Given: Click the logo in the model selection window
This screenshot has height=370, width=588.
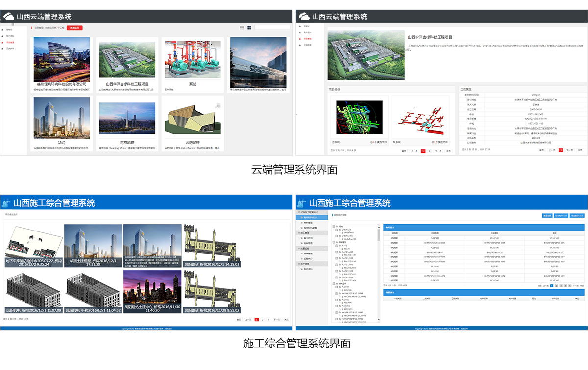Looking at the screenshot, I should tap(7, 203).
